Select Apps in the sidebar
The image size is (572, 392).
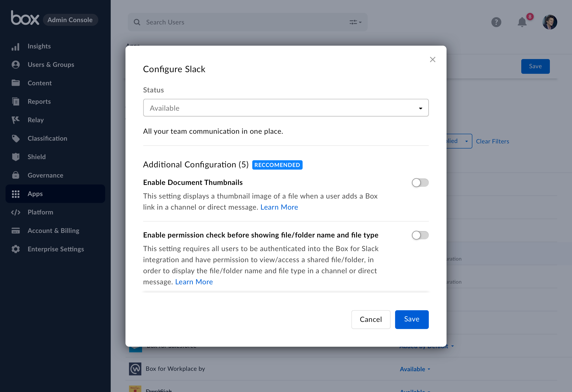tap(55, 194)
